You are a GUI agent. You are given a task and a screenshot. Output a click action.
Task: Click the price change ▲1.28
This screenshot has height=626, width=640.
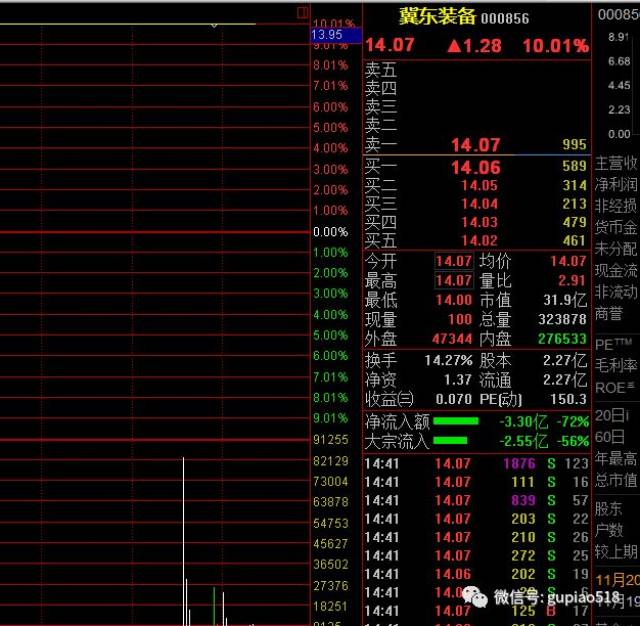click(x=474, y=46)
